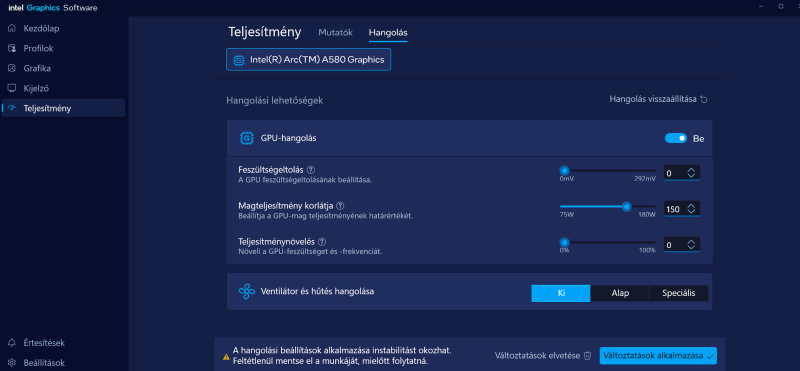Image resolution: width=800 pixels, height=371 pixels.
Task: Click the Teljesítménynövelés slider handle
Action: [564, 242]
